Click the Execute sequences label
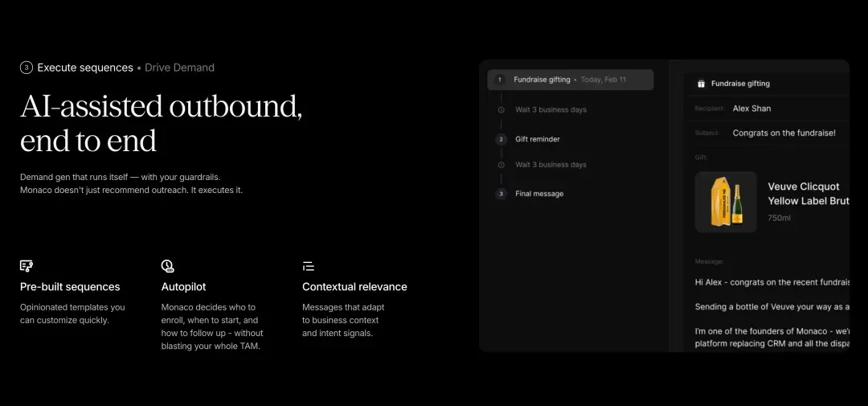This screenshot has height=406, width=868. 85,68
